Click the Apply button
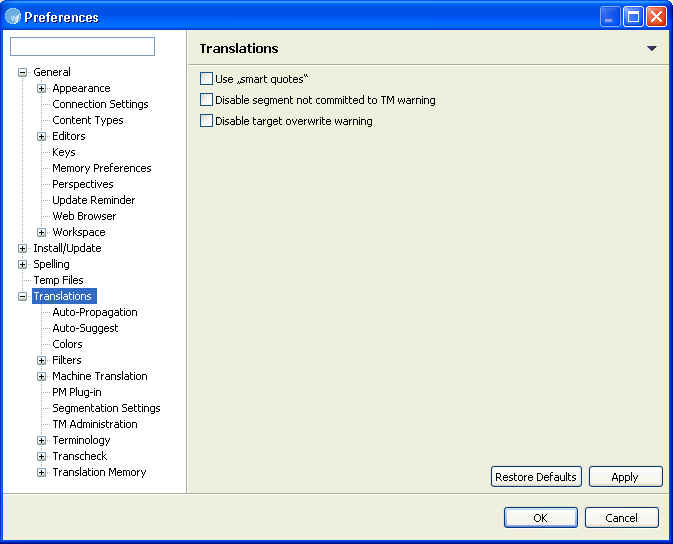Image resolution: width=673 pixels, height=544 pixels. 625,477
